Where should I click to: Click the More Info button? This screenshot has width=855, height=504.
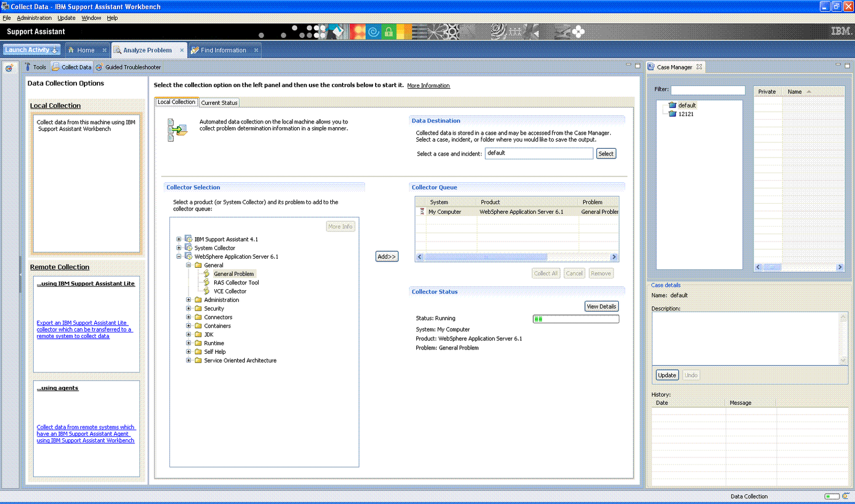pos(340,227)
